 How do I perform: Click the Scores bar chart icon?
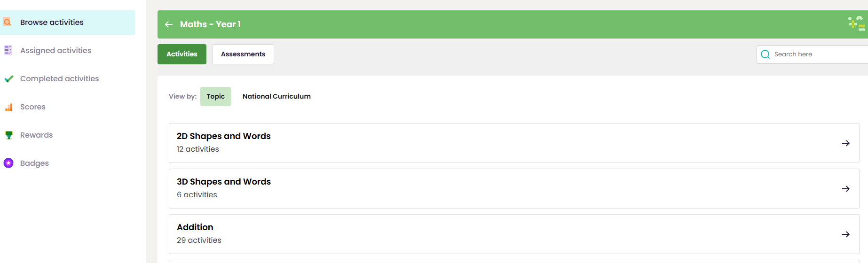point(8,107)
